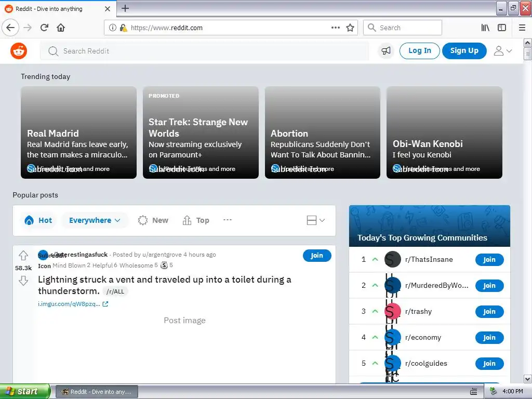Click the awards icon on the lightning post
The image size is (532, 399).
pos(164,265)
